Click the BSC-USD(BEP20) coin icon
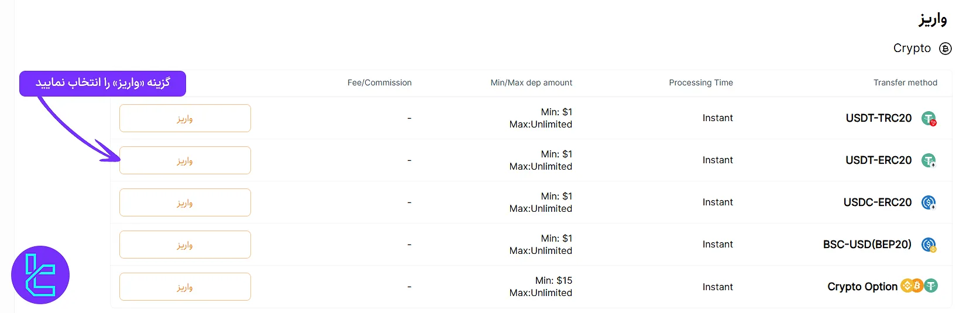The width and height of the screenshot is (980, 313). [x=929, y=245]
